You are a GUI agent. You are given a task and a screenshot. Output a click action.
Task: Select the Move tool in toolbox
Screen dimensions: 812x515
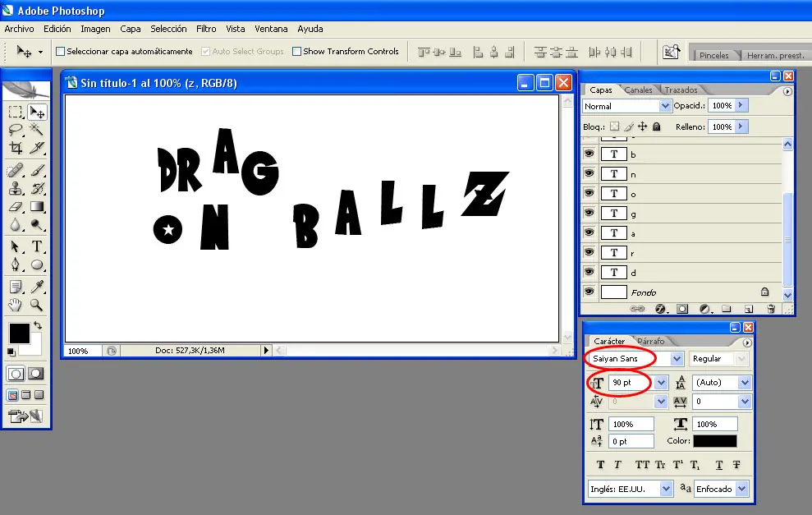click(x=37, y=112)
